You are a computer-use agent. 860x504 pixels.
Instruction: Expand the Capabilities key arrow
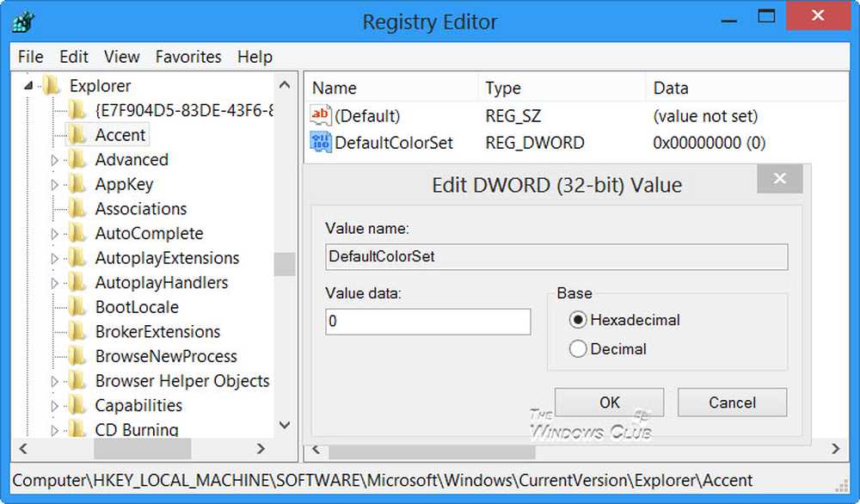point(54,406)
